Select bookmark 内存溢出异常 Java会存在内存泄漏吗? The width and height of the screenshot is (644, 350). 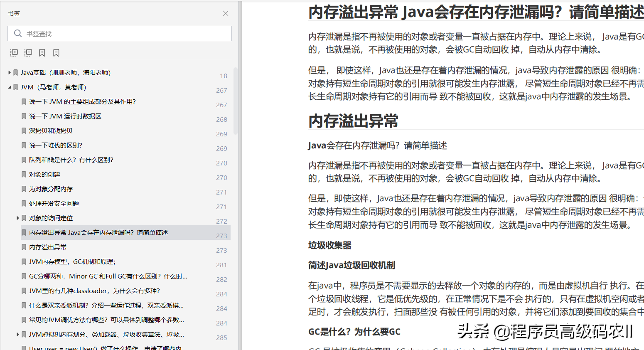pos(98,232)
